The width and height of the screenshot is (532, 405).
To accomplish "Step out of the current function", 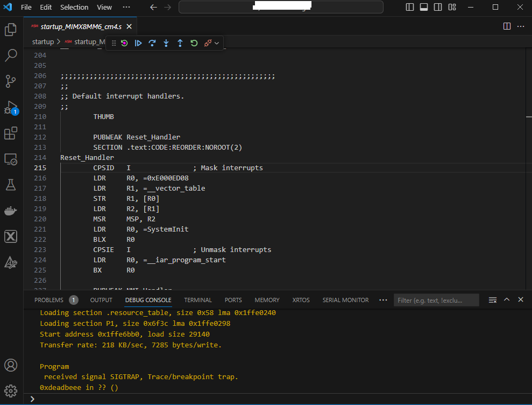I will [180, 43].
